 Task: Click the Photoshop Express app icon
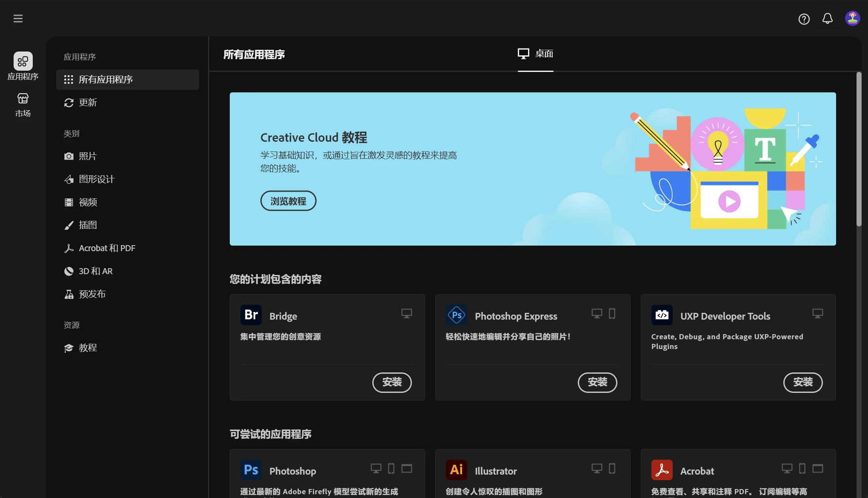tap(456, 315)
